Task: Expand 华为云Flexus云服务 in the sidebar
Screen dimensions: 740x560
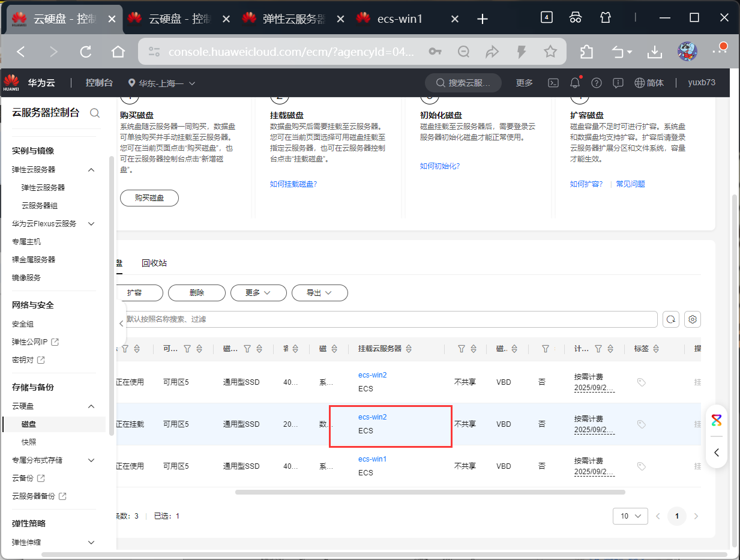Action: pos(91,224)
